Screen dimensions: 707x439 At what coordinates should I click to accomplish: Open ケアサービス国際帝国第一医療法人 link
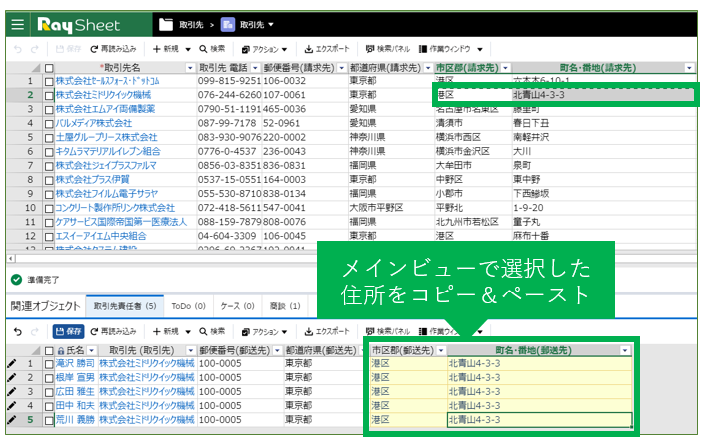[121, 222]
